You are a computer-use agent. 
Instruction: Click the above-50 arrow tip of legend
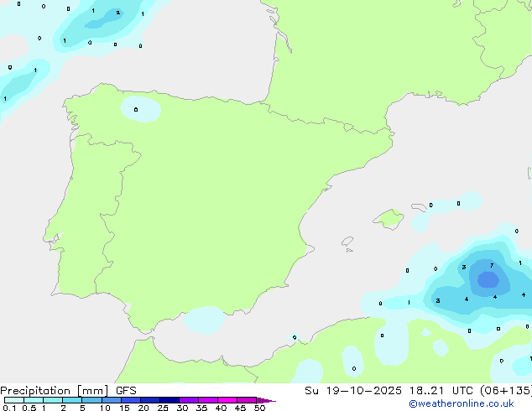coord(266,400)
